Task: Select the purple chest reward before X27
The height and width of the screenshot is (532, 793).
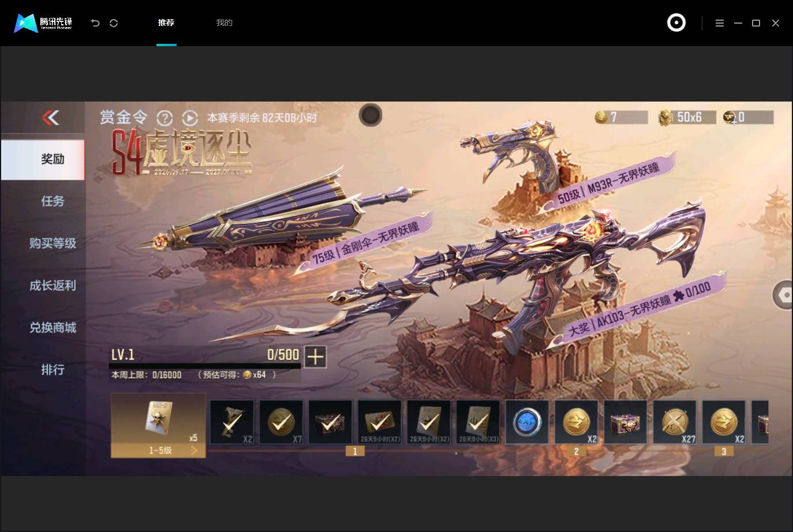Action: (x=626, y=422)
